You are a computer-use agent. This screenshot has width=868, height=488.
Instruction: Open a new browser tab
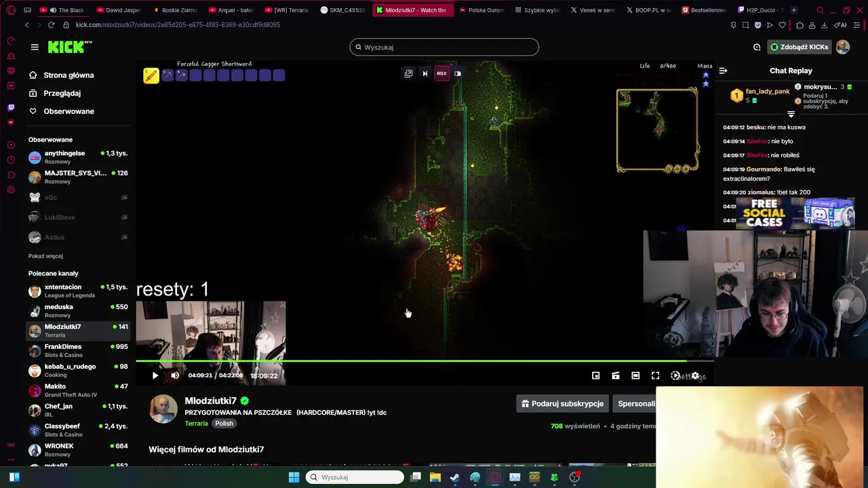[x=794, y=10]
